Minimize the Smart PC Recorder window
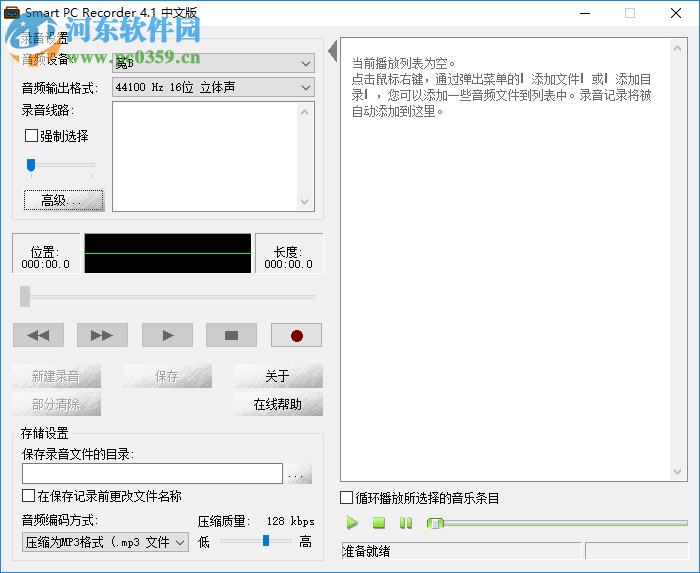Viewport: 700px width, 573px height. tap(585, 13)
